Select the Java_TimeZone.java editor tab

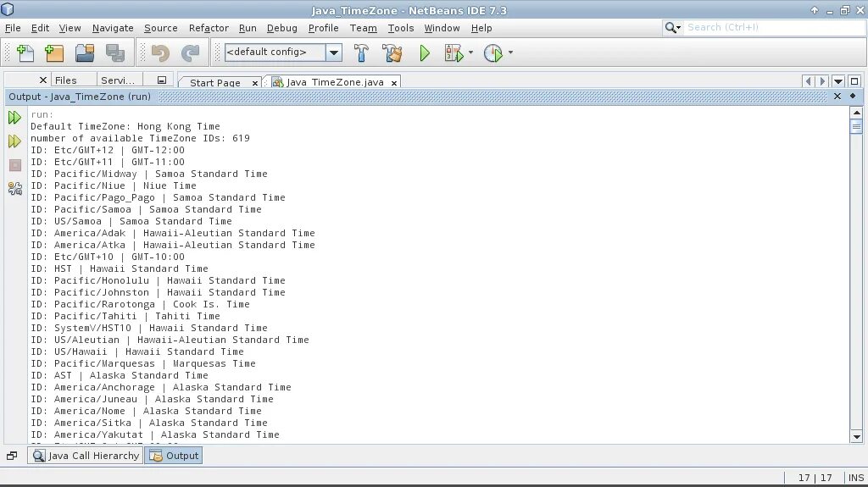(334, 82)
